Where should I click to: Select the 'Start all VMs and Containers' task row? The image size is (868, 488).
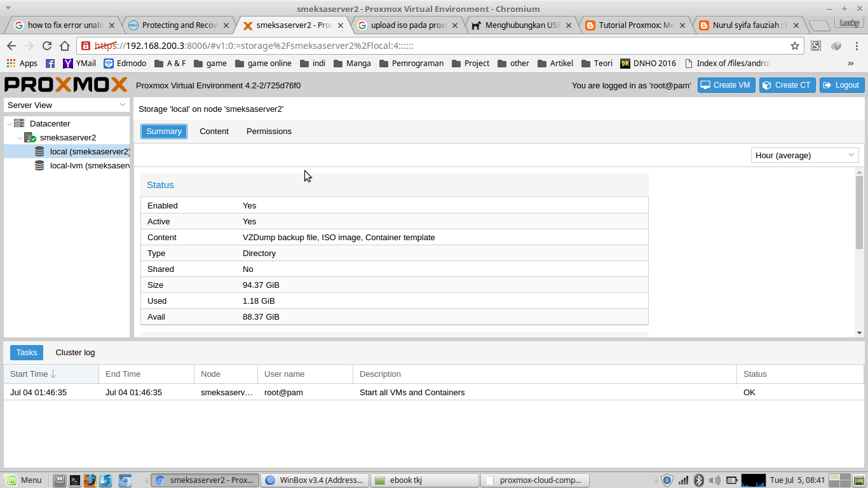pos(434,392)
